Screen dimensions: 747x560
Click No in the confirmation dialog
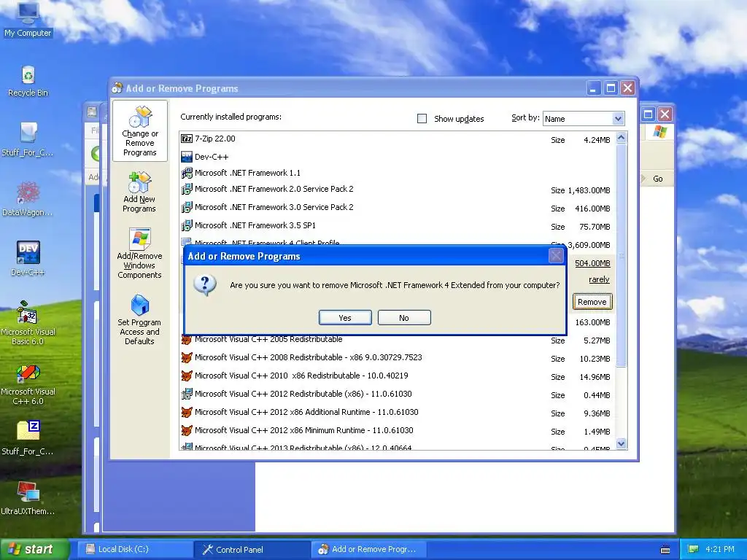coord(404,318)
